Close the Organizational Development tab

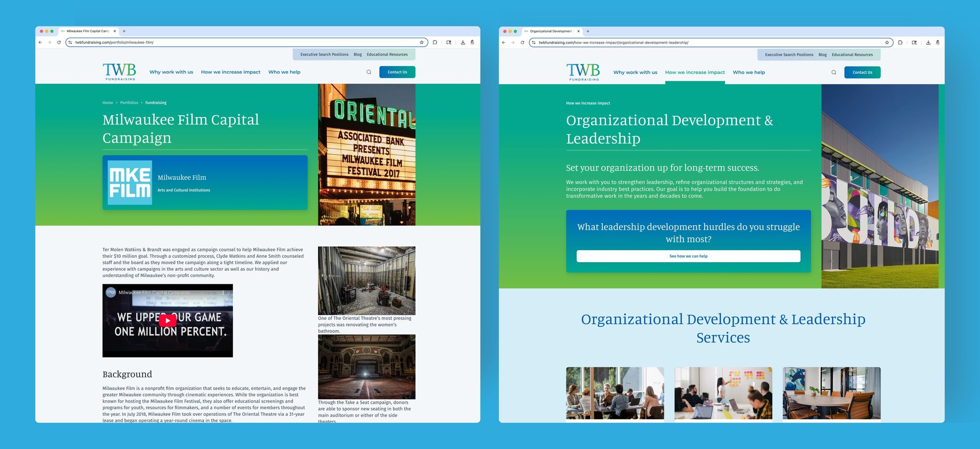click(579, 31)
